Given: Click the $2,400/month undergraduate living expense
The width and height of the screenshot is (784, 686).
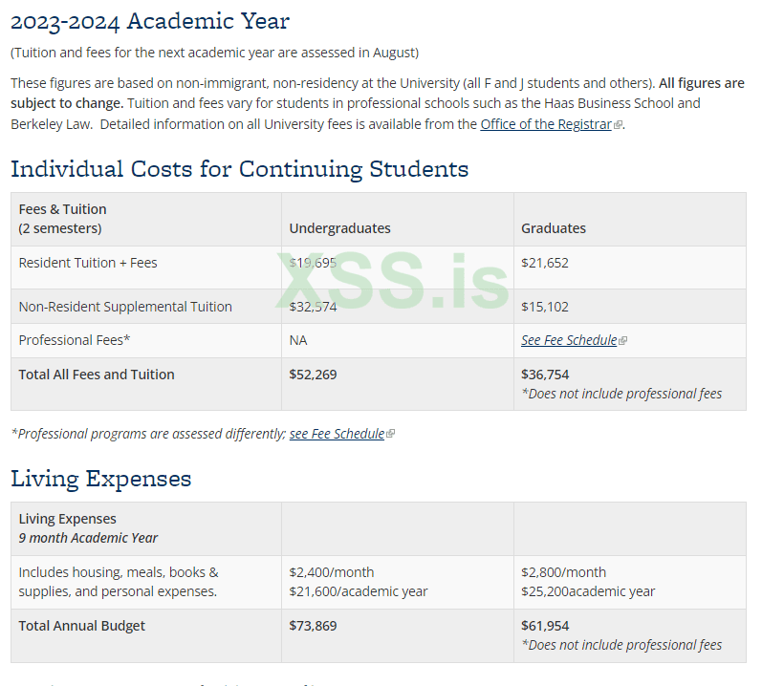Looking at the screenshot, I should pyautogui.click(x=331, y=572).
